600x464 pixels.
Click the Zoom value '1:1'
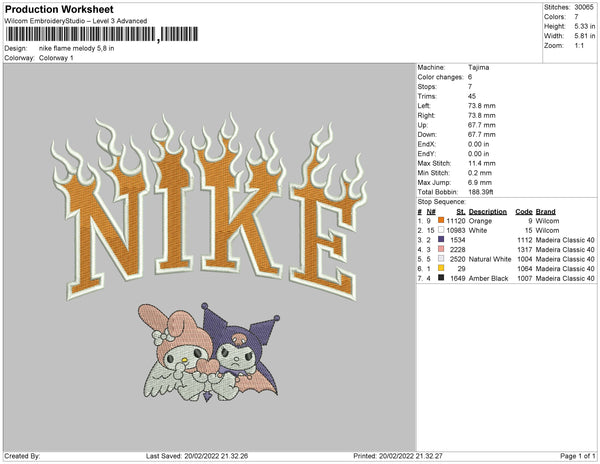pos(579,46)
